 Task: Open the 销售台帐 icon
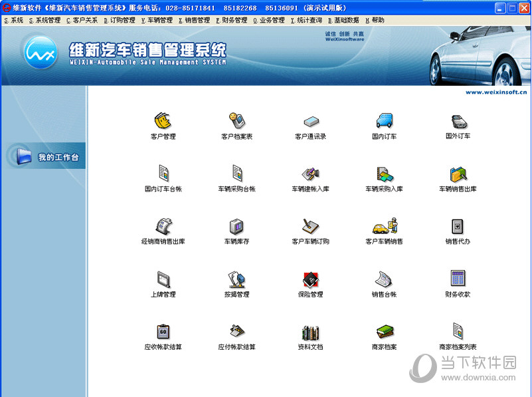pyautogui.click(x=384, y=279)
